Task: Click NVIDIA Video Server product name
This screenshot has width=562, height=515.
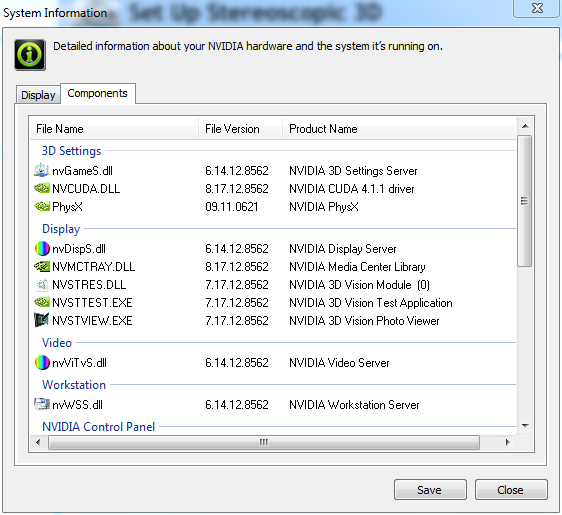Action: (339, 362)
